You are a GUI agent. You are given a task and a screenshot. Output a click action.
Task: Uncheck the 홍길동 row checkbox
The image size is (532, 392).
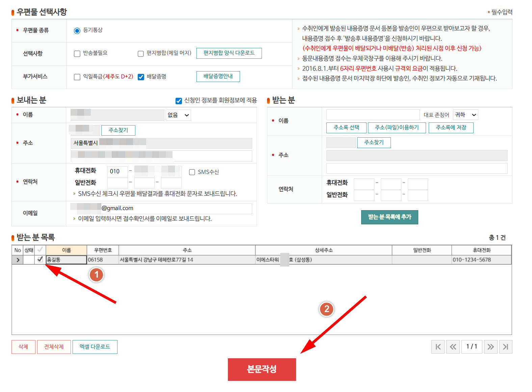(x=40, y=259)
